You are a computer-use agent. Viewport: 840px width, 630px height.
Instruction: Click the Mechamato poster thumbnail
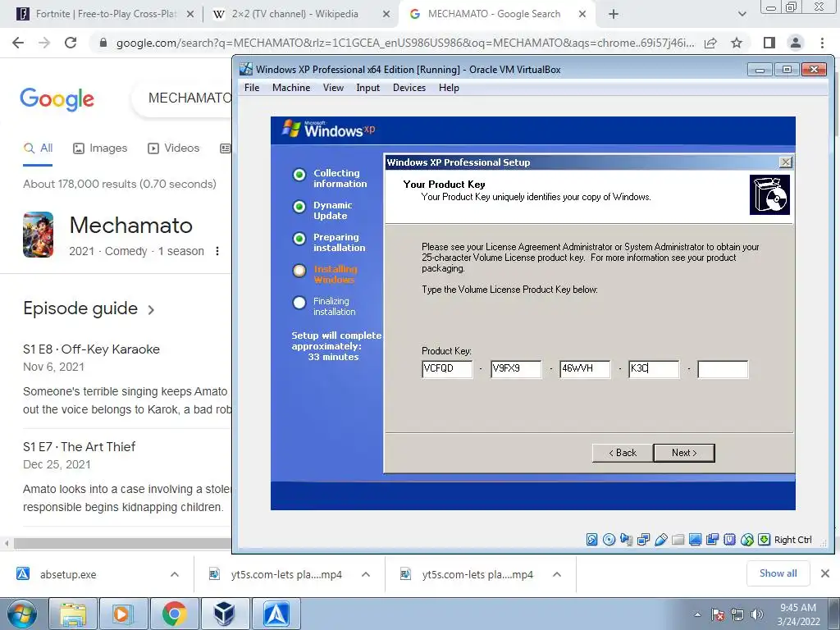[38, 235]
